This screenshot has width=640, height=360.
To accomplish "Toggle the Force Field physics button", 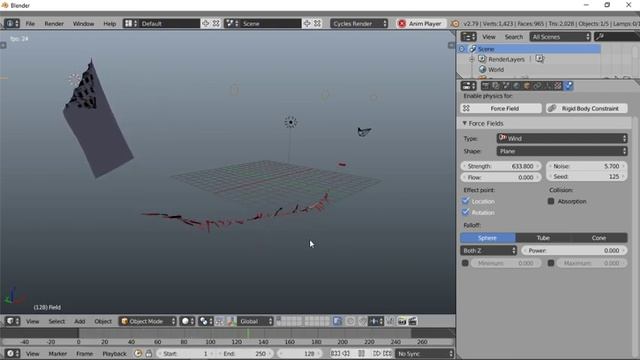I will click(x=501, y=108).
